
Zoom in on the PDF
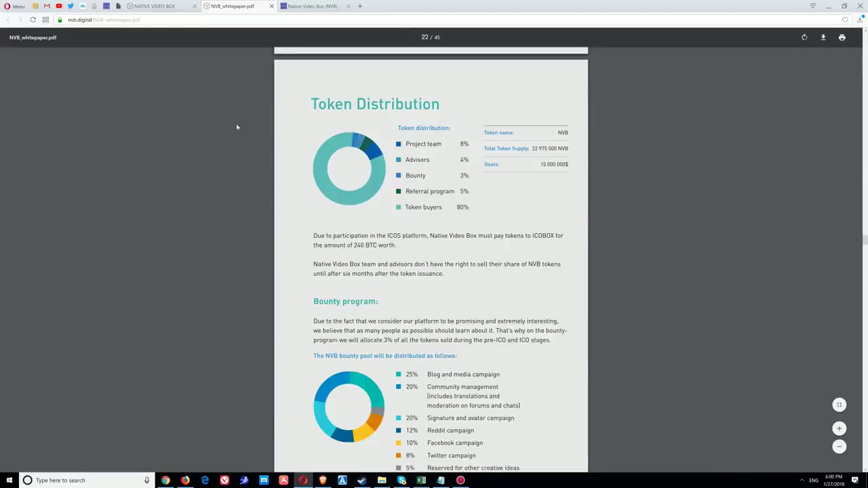click(839, 428)
